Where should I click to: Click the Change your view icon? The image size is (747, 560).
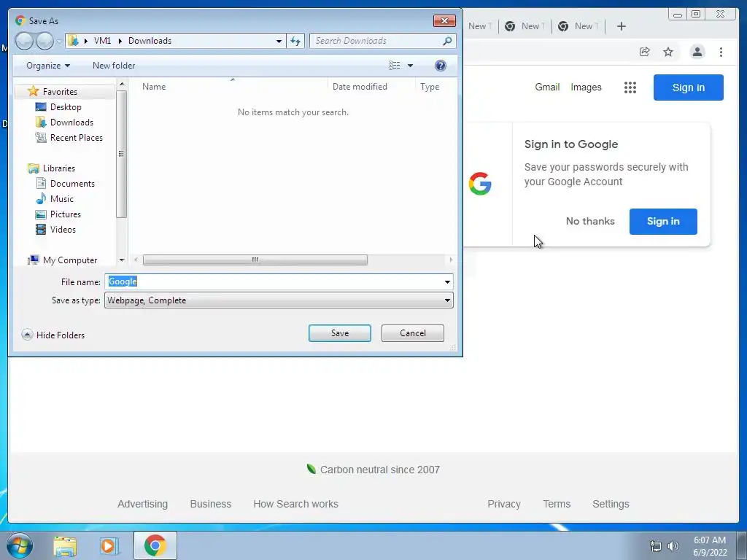(395, 65)
